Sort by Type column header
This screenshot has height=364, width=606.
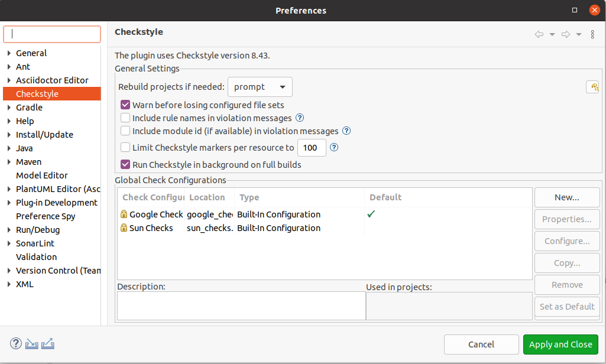click(299, 197)
